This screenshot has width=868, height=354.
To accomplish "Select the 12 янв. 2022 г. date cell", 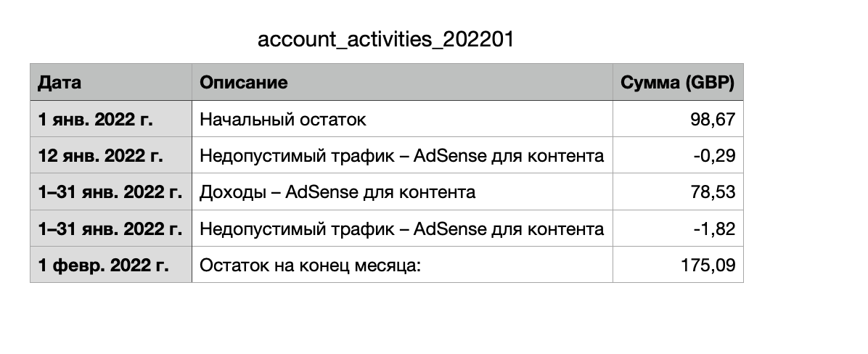I will coord(110,155).
